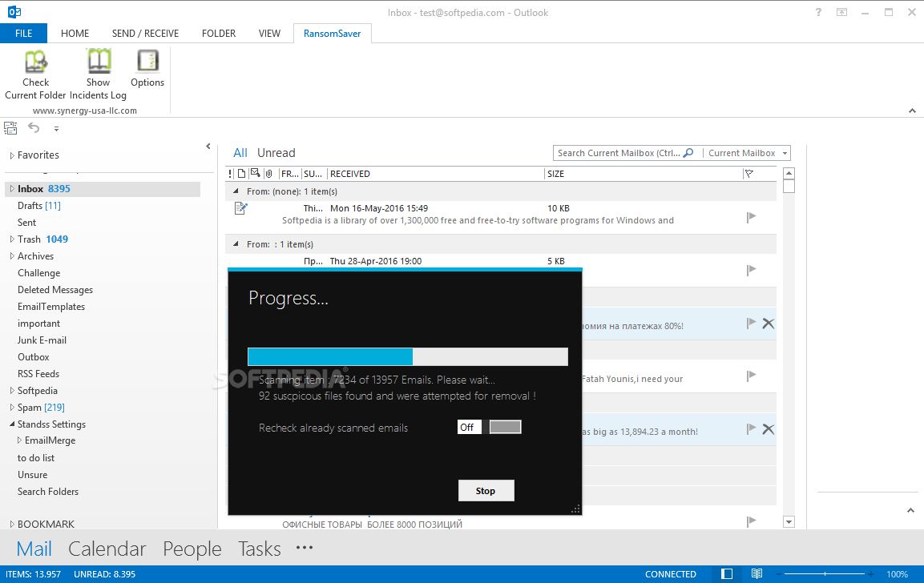Sort by reminder column icon
This screenshot has width=924, height=583.
pos(255,173)
